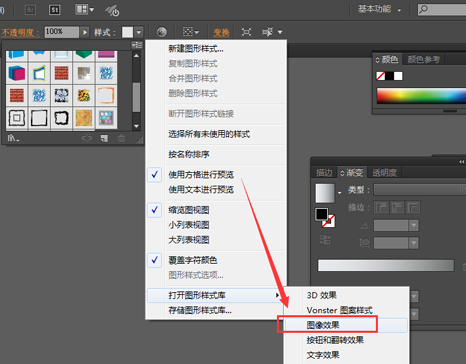The width and height of the screenshot is (466, 364).
Task: Click the gradient fill/stroke swatch box
Action: [x=325, y=218]
